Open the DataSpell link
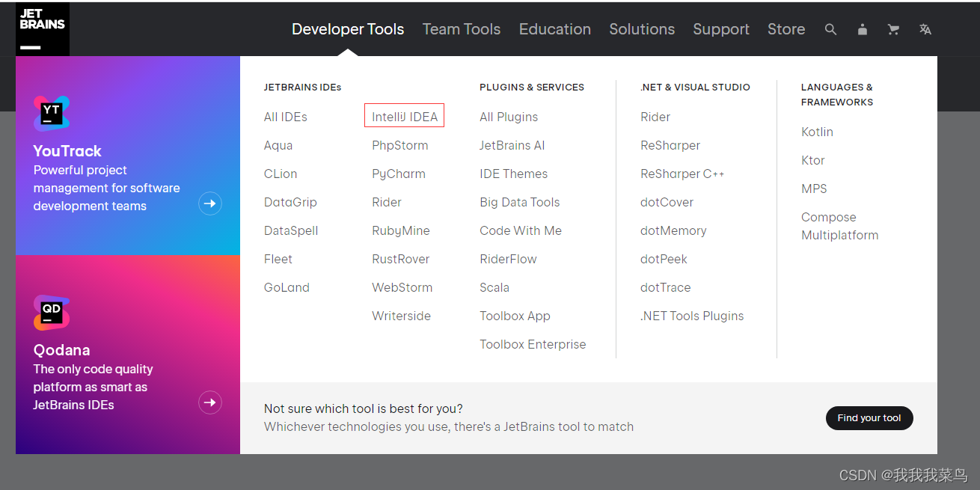 [291, 230]
